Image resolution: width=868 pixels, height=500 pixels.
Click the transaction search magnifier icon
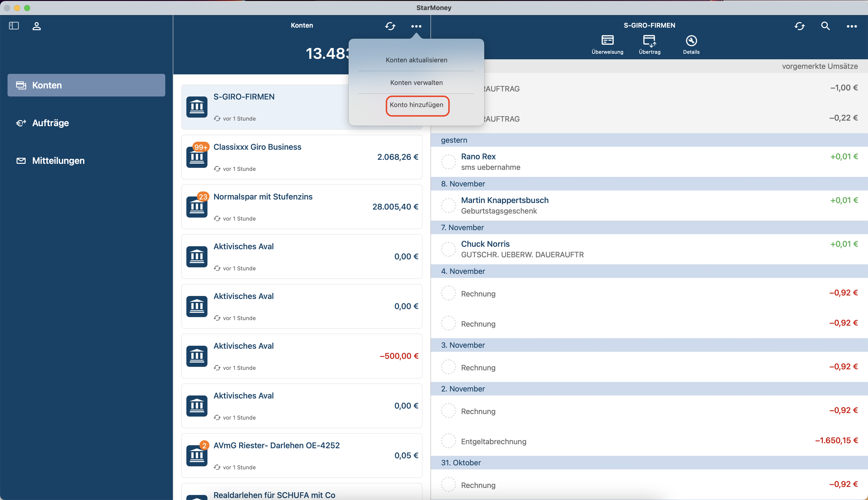coord(826,26)
